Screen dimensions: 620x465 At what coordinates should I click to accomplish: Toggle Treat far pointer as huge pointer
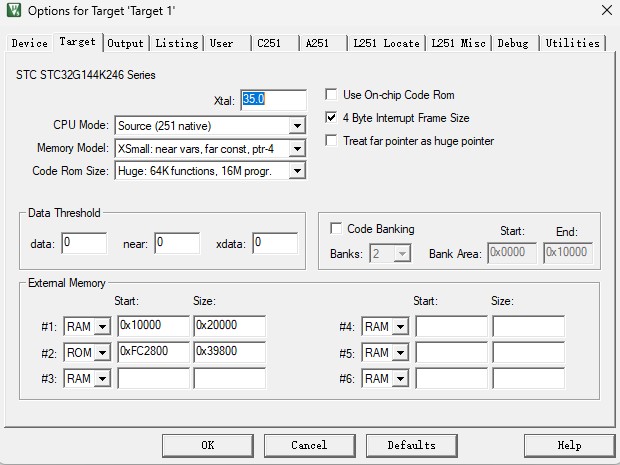[332, 141]
